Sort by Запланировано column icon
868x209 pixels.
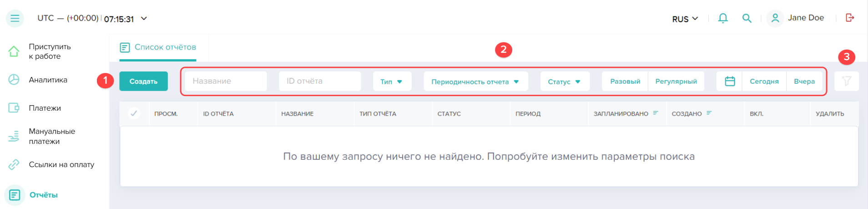tap(656, 113)
